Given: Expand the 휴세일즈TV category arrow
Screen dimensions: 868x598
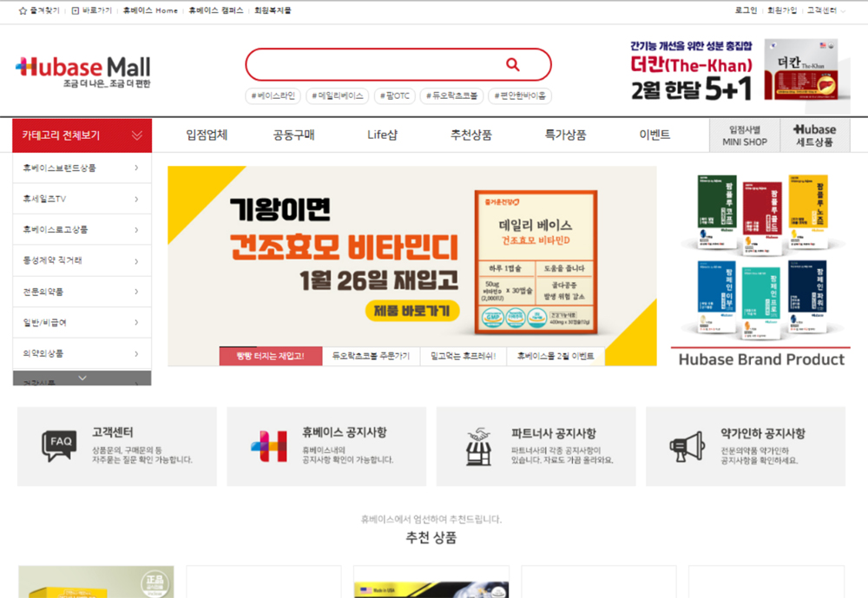Looking at the screenshot, I should coord(136,199).
